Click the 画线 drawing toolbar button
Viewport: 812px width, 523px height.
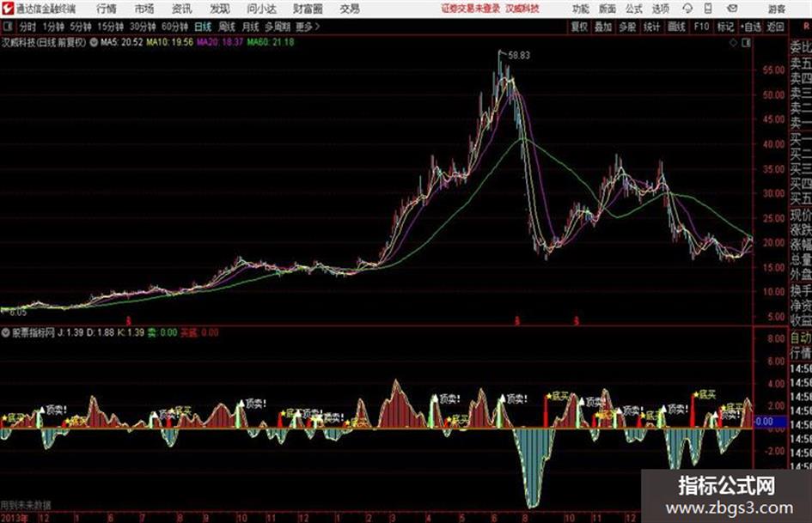[677, 27]
